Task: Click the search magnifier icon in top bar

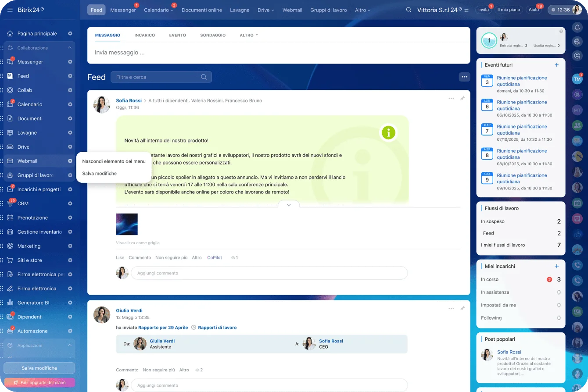Action: point(409,10)
